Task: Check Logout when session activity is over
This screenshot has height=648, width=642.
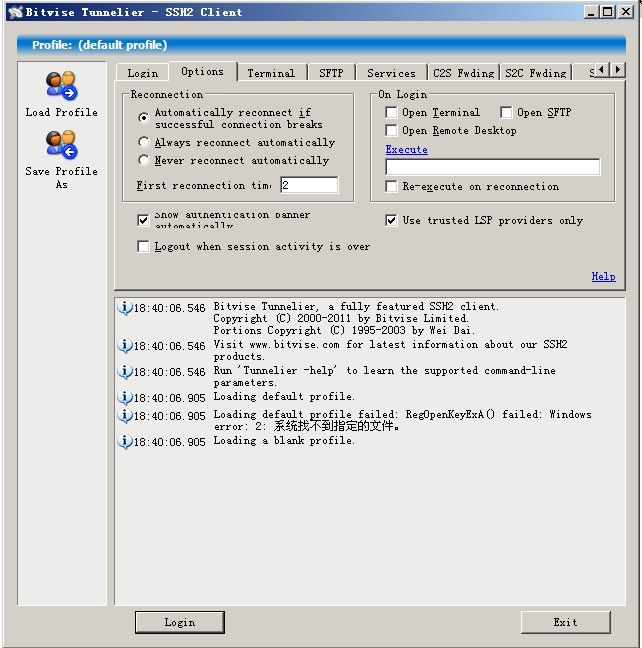Action: pos(143,246)
